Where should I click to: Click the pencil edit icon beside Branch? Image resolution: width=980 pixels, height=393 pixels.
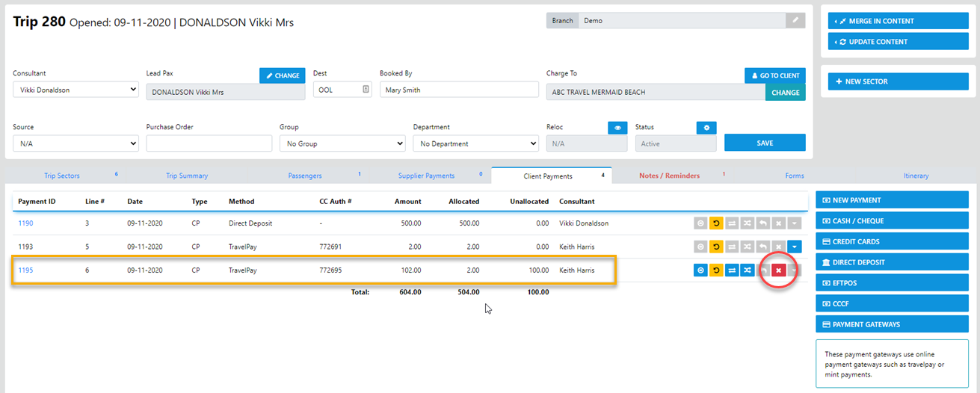pos(795,21)
